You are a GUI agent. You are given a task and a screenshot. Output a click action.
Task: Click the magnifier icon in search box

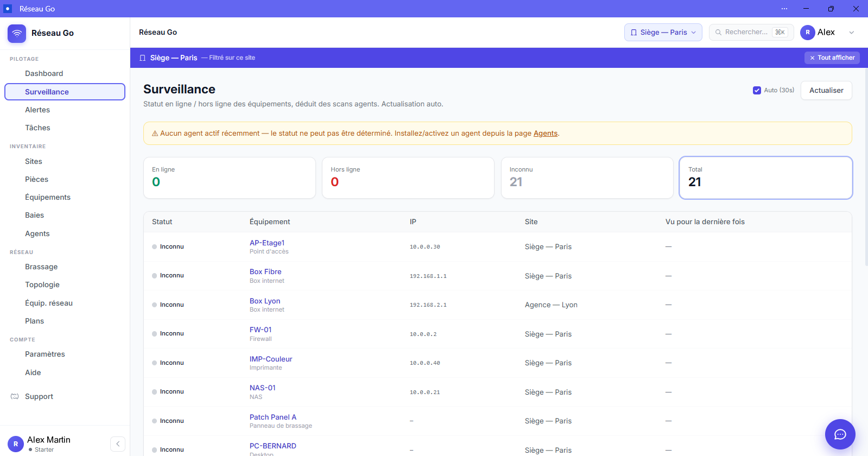(x=718, y=33)
